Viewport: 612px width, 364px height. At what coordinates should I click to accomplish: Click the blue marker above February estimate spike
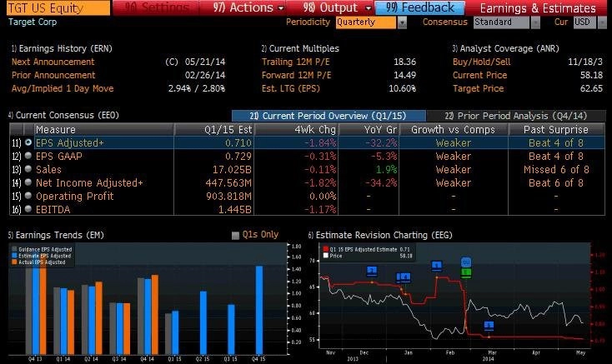pos(437,266)
